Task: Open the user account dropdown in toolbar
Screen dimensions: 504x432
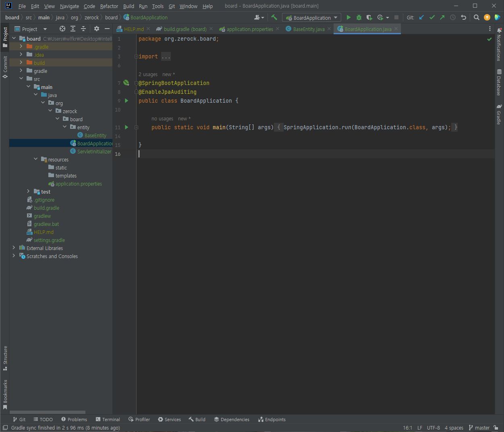Action: (259, 17)
